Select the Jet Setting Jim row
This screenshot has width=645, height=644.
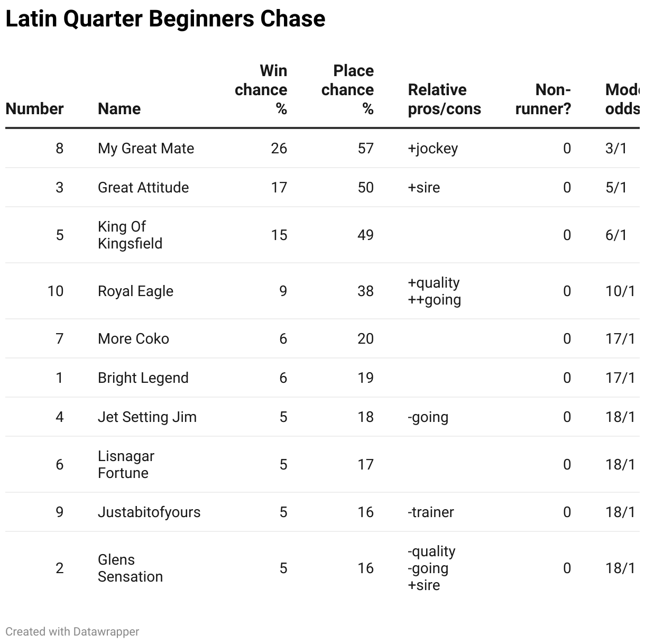[322, 417]
